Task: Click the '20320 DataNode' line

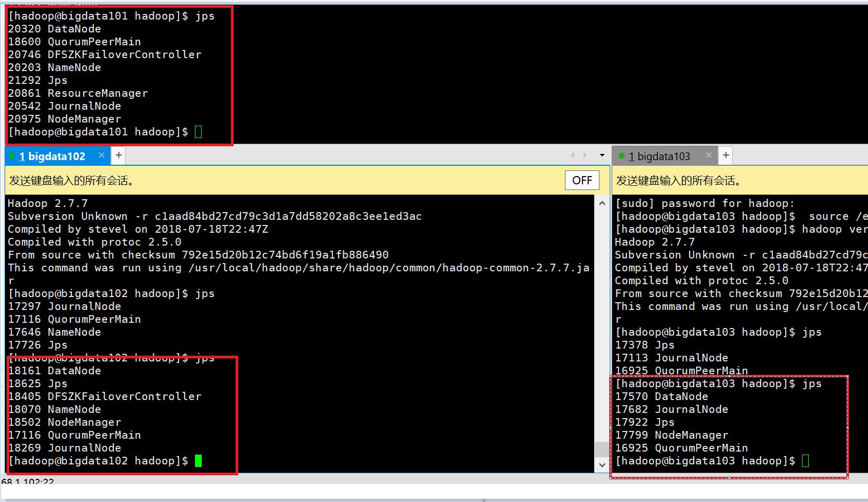Action: click(x=55, y=29)
